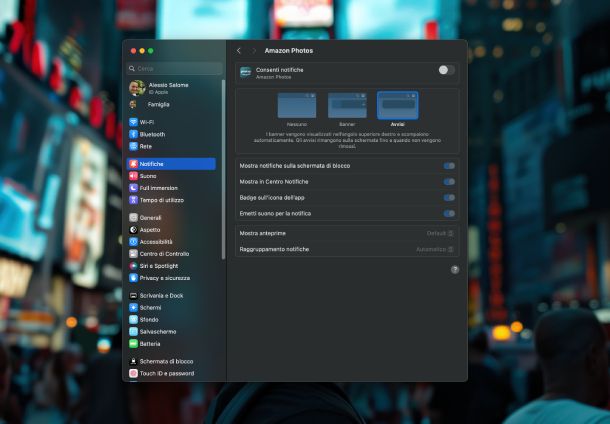
Task: Click the Scrivania e Dock icon
Action: tap(133, 295)
